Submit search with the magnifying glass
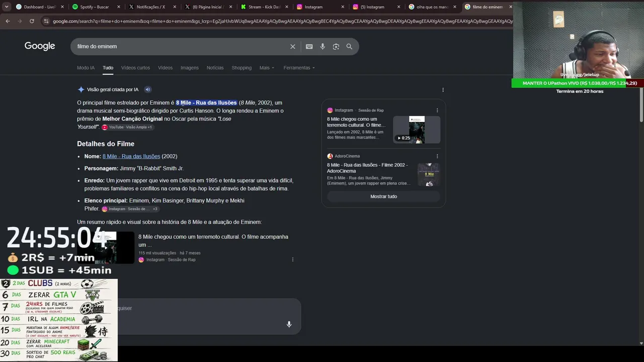Image resolution: width=644 pixels, height=362 pixels. point(349,47)
